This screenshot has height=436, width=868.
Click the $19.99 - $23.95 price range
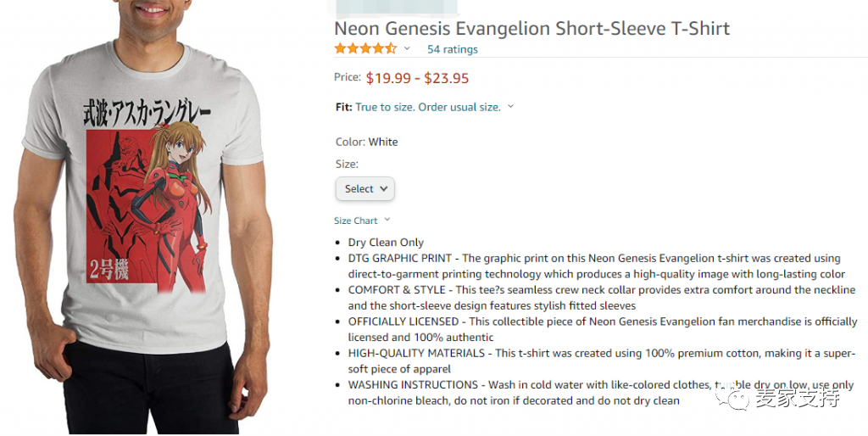[x=417, y=78]
